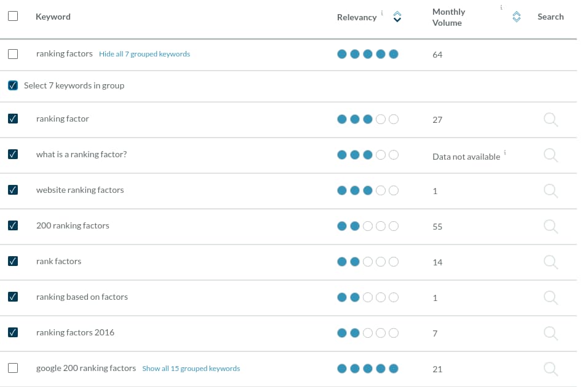
Task: Click the search icon for "200 ranking factors"
Action: 550,226
